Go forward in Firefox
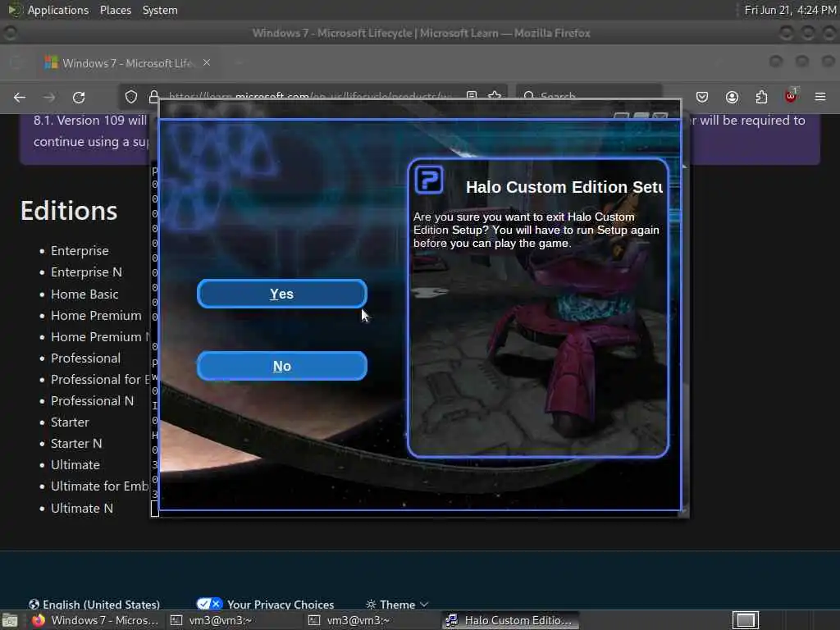The width and height of the screenshot is (840, 630). pyautogui.click(x=49, y=97)
